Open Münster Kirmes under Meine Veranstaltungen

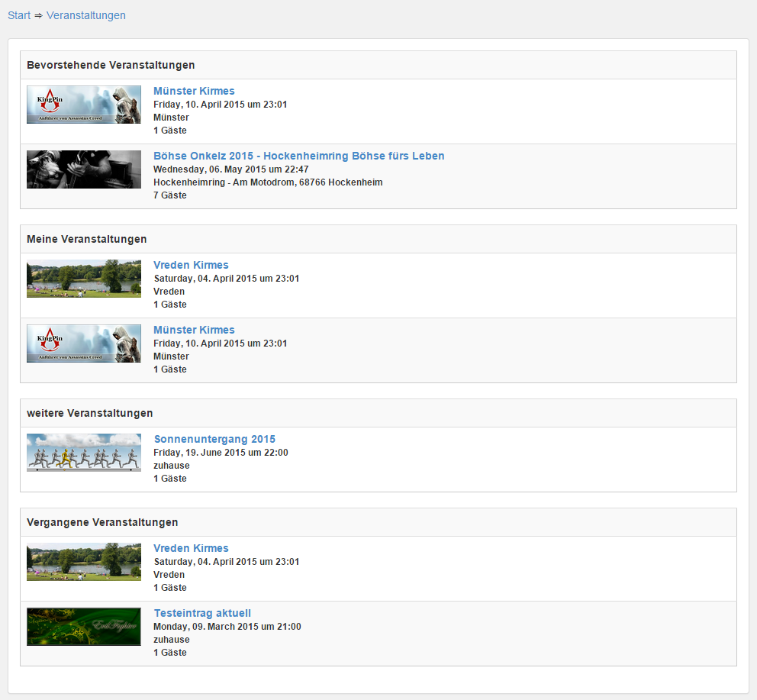click(x=194, y=330)
